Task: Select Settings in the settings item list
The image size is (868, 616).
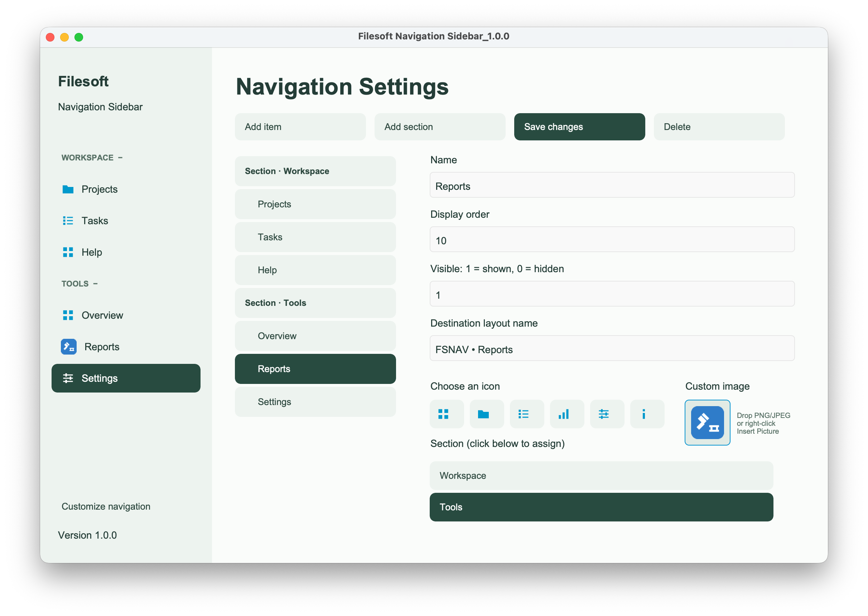Action: 315,402
